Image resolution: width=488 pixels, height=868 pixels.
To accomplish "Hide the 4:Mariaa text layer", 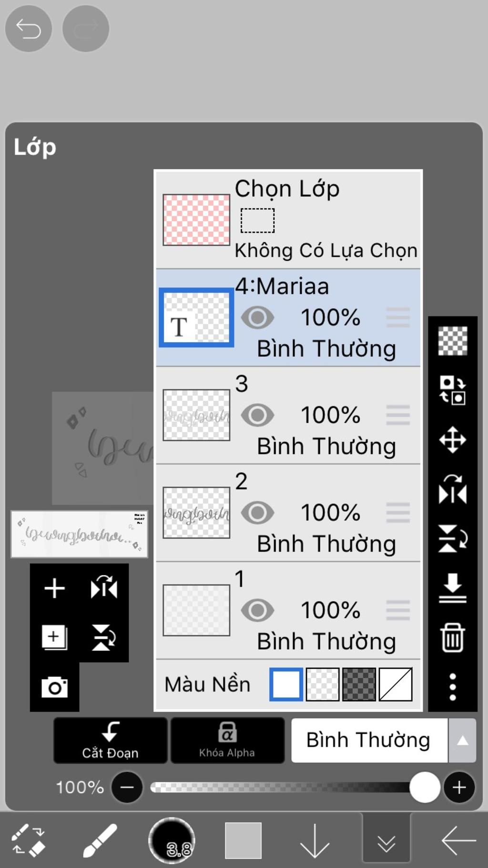I will point(257,317).
